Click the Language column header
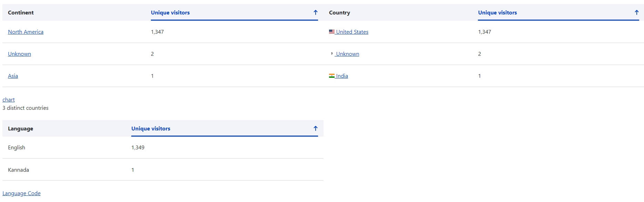 pos(20,129)
